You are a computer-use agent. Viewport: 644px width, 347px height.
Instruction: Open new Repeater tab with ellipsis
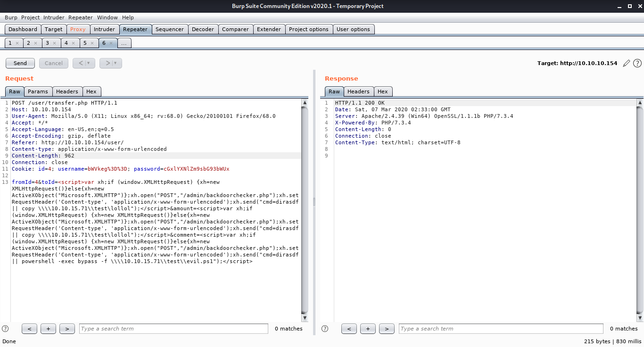(124, 43)
